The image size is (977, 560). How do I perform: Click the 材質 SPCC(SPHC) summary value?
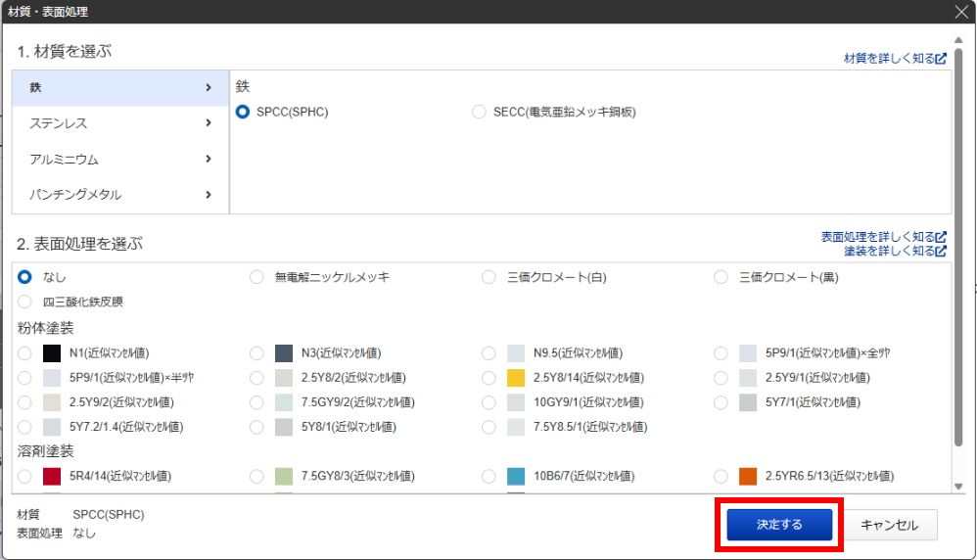109,515
